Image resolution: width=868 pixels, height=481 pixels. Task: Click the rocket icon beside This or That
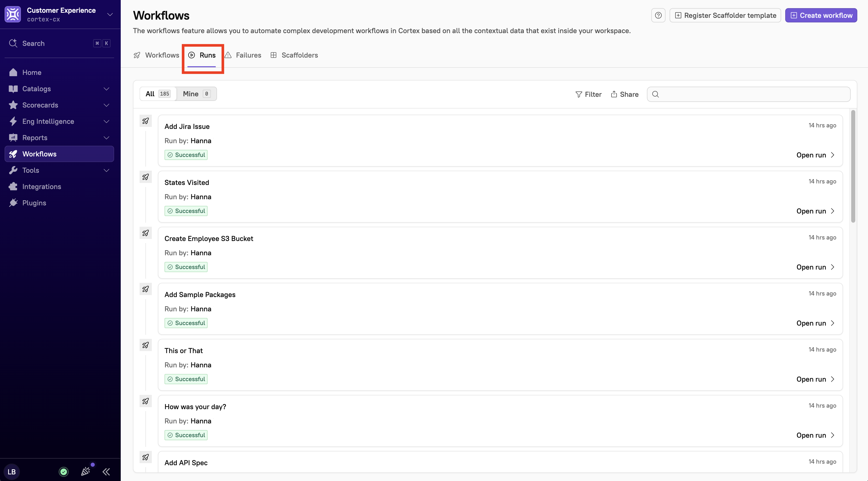point(146,345)
